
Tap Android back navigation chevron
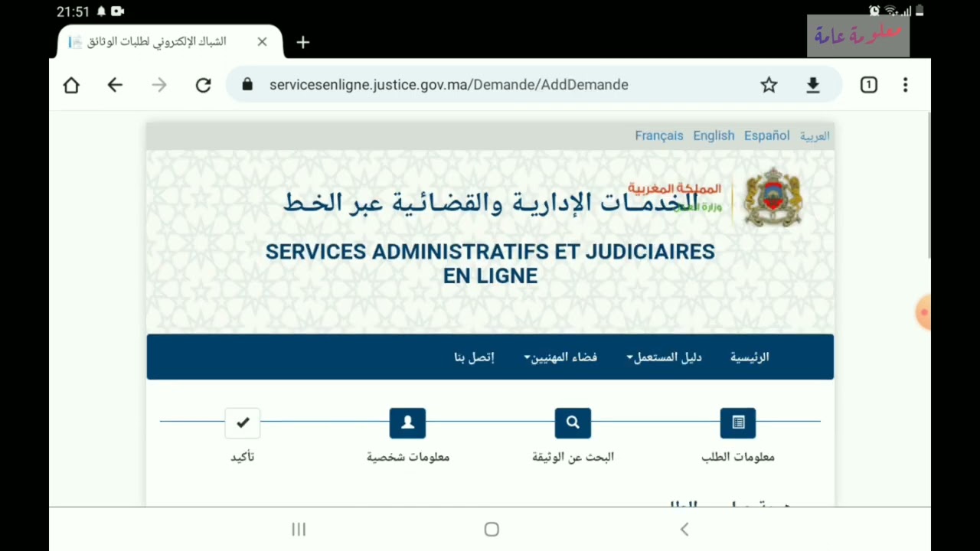point(684,529)
